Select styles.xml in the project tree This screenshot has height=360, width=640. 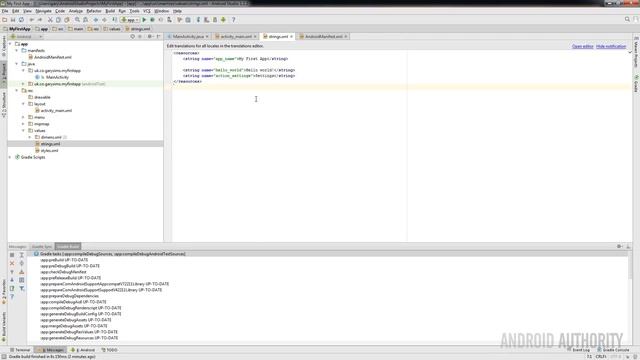tap(49, 151)
